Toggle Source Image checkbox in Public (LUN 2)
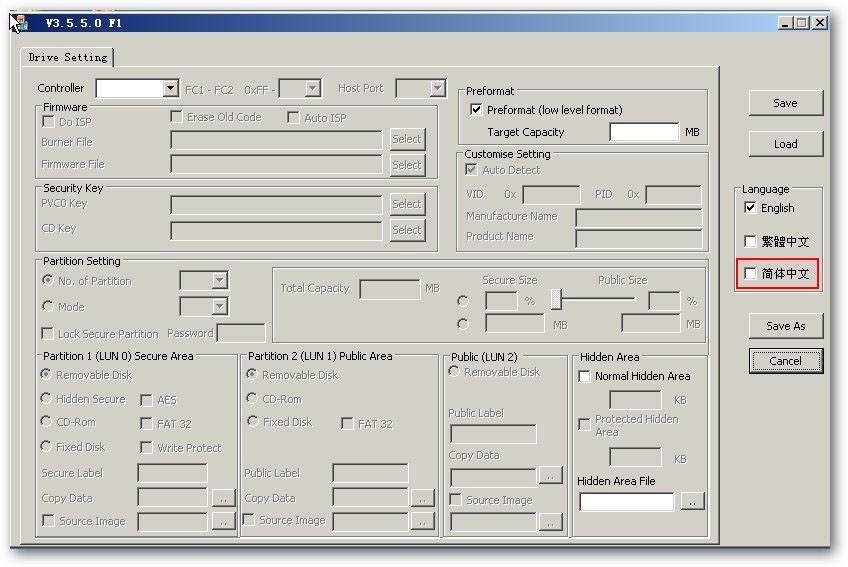Image resolution: width=848 pixels, height=567 pixels. click(x=456, y=499)
